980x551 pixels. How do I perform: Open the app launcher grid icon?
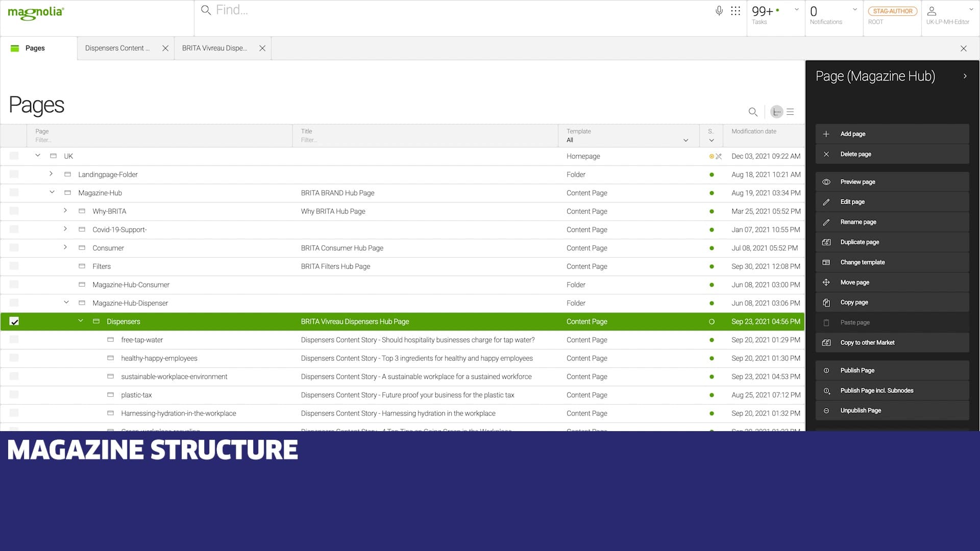(x=736, y=11)
